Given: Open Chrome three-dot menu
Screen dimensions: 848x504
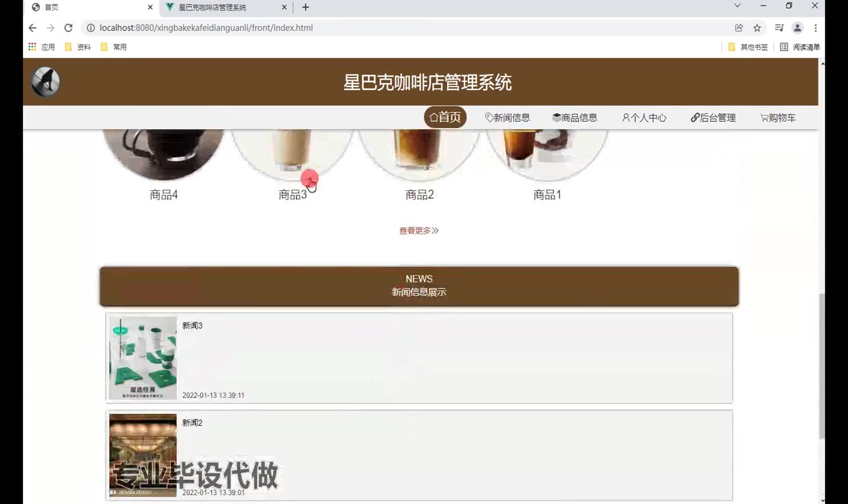Looking at the screenshot, I should point(816,28).
